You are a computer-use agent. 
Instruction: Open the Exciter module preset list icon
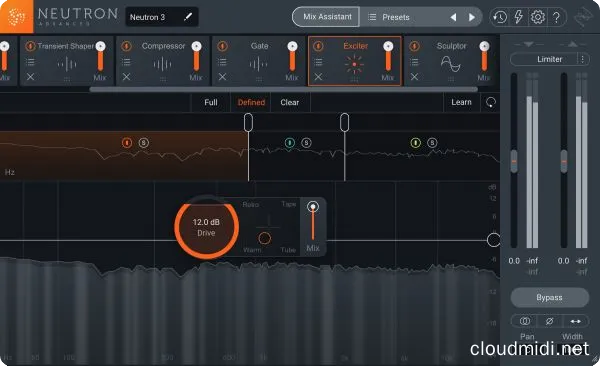click(318, 62)
